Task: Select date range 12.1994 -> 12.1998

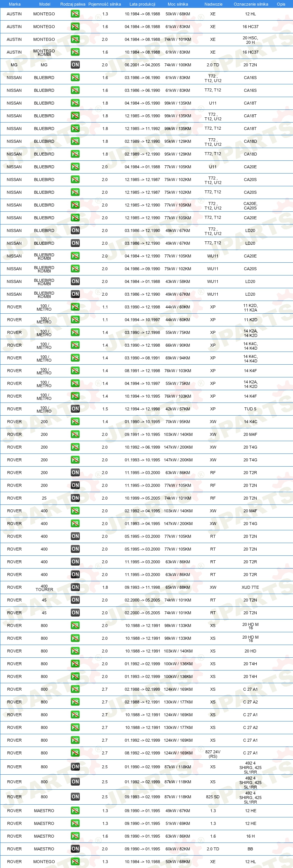Action: click(142, 409)
